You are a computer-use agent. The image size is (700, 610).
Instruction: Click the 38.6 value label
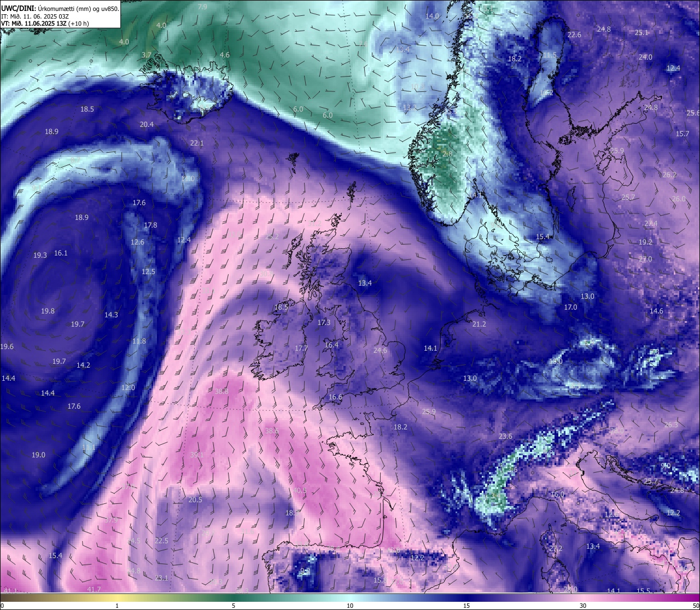[x=271, y=431]
